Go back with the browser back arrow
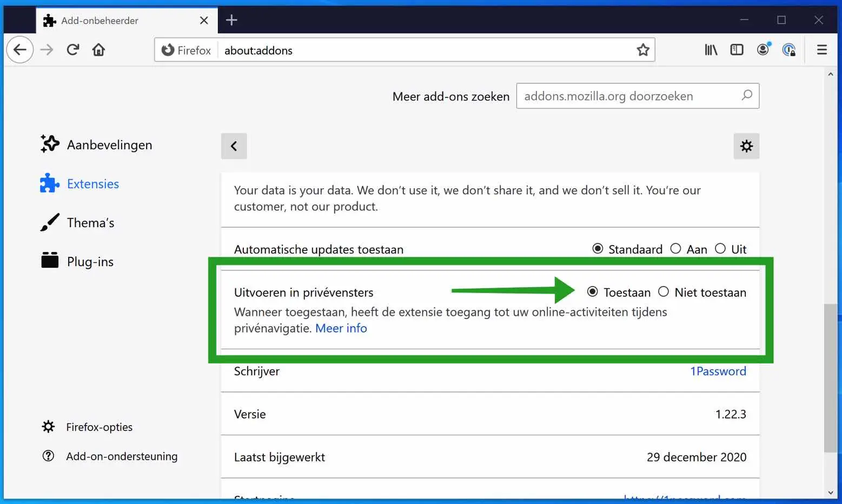 point(20,50)
